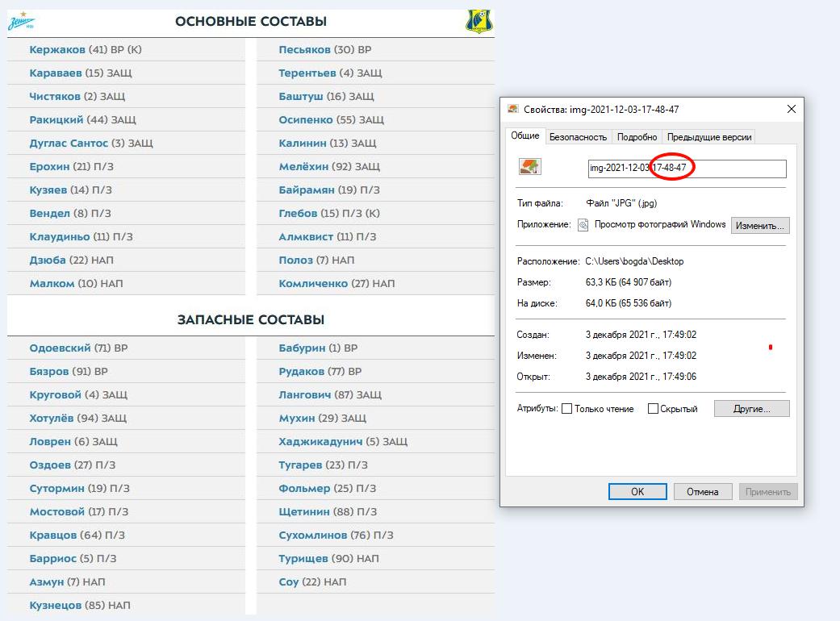Confirm with the OK button
The height and width of the screenshot is (621, 840).
point(637,491)
